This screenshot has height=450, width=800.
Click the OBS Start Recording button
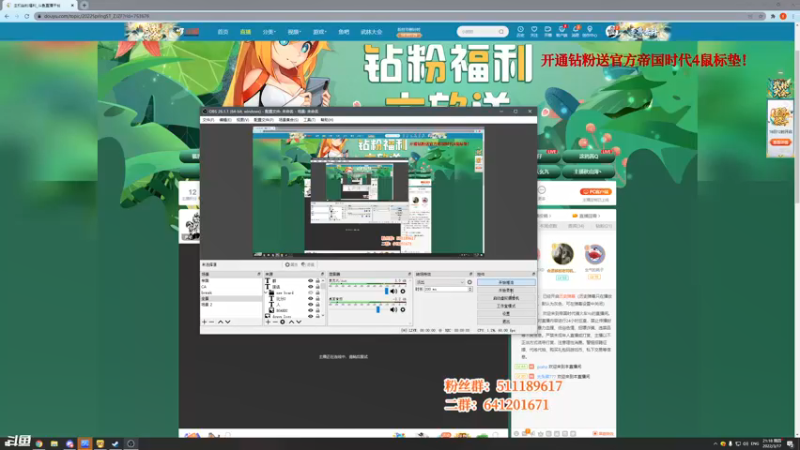pyautogui.click(x=506, y=290)
